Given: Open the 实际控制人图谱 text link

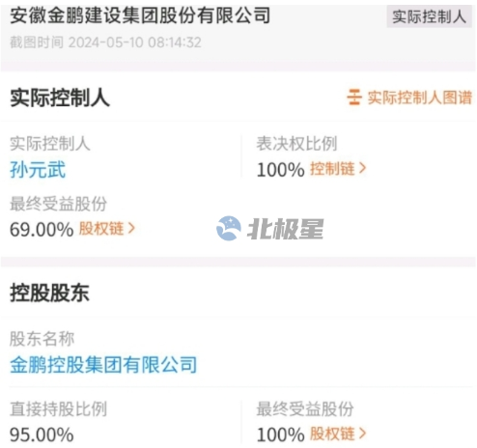Looking at the screenshot, I should [x=420, y=98].
